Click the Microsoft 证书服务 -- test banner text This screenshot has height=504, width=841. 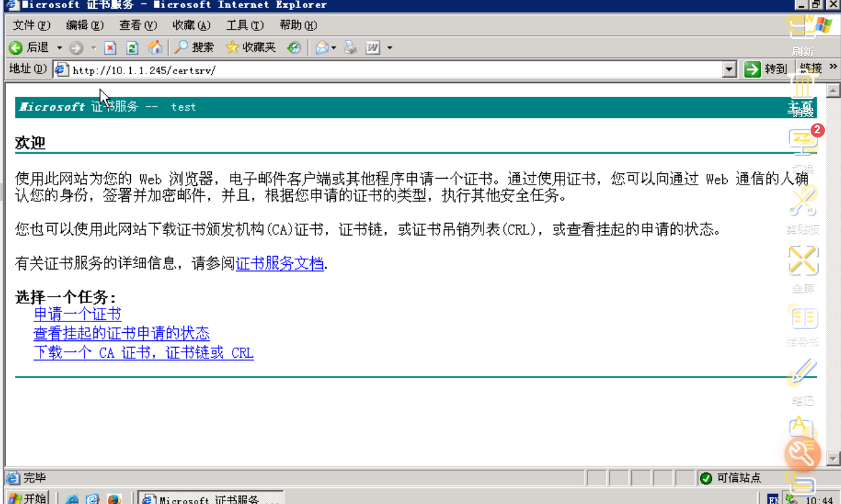coord(108,107)
